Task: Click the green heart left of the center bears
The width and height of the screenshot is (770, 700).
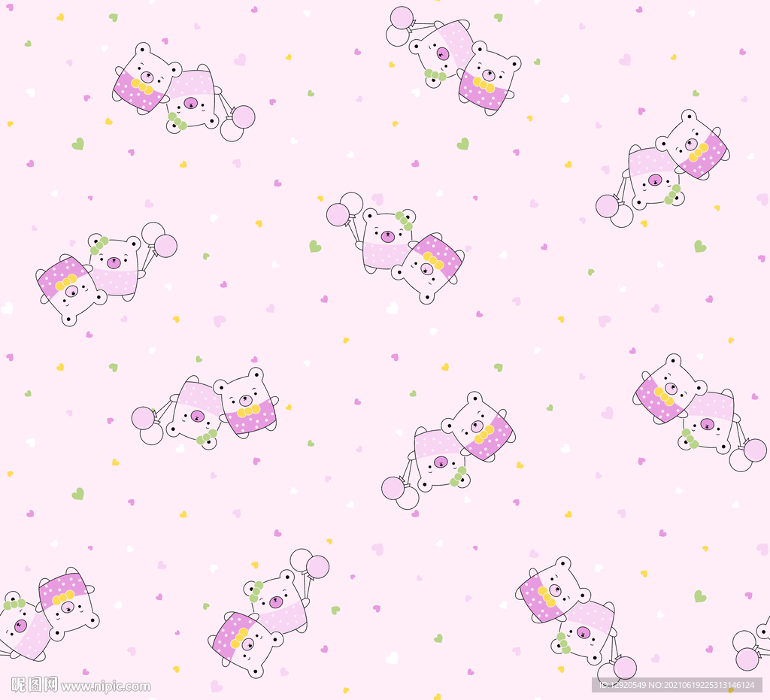Action: 314,247
